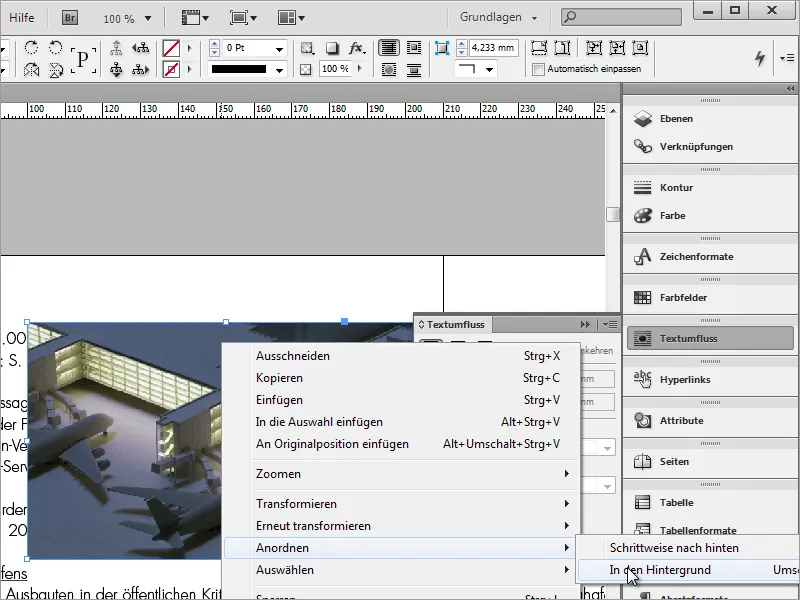The image size is (800, 600).
Task: Expand the fill color flyout arrow
Action: pos(190,48)
